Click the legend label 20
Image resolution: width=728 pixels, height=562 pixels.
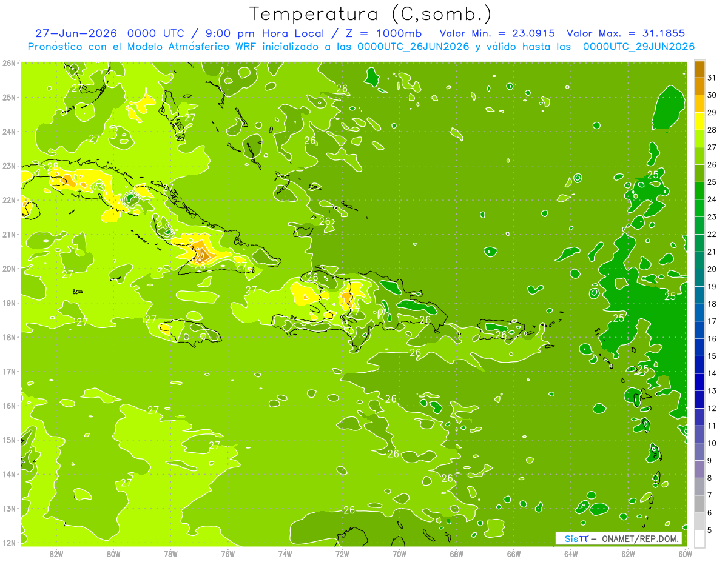coord(712,269)
